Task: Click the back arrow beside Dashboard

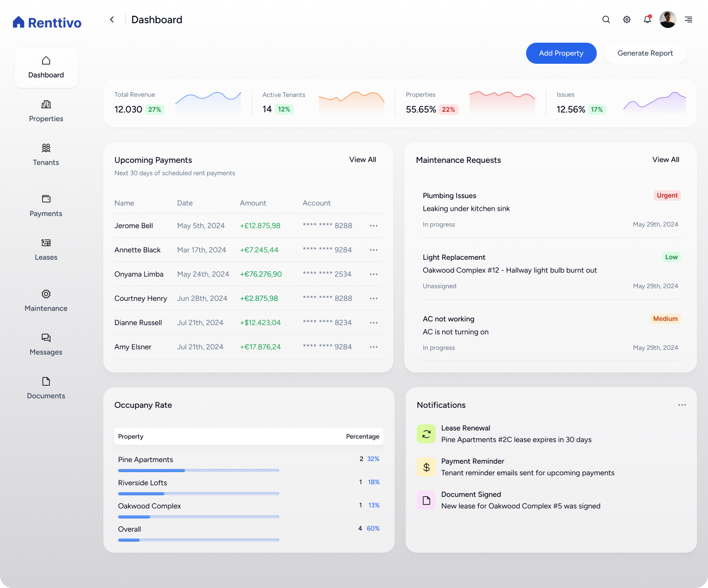Action: pos(112,19)
